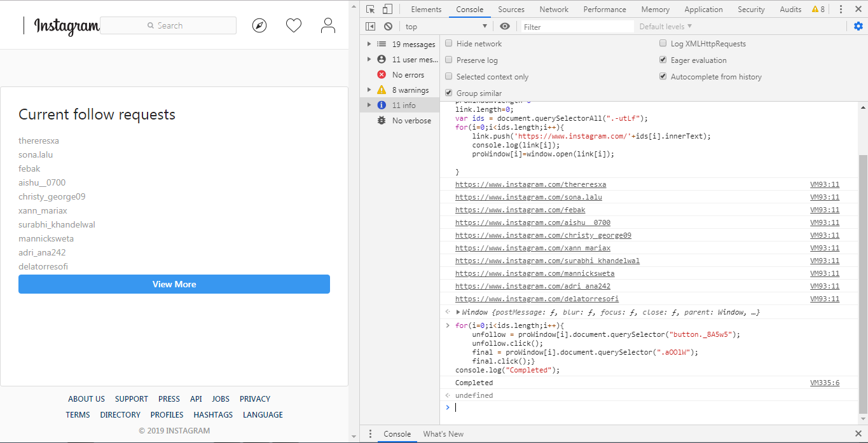Viewport: 868px width, 443px height.
Task: Click the Instagram Search field
Action: [x=168, y=25]
